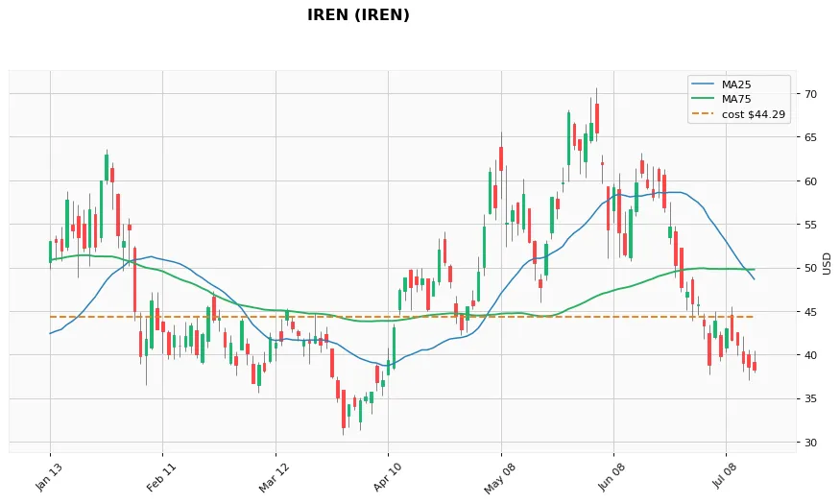Click the blue MA25 line sample in legend
Image resolution: width=840 pixels, height=504 pixels.
(x=703, y=84)
